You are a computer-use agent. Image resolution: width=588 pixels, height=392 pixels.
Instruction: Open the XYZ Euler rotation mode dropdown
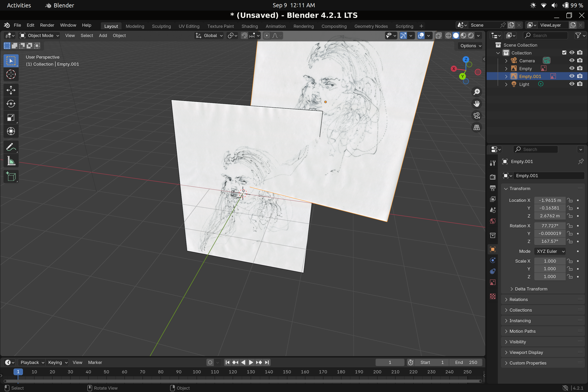(550, 251)
